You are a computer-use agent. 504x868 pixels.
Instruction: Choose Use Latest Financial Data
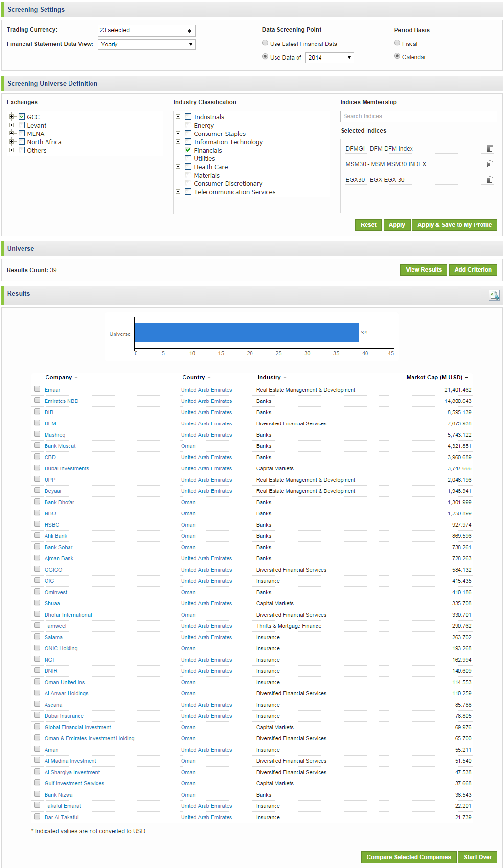pos(265,43)
